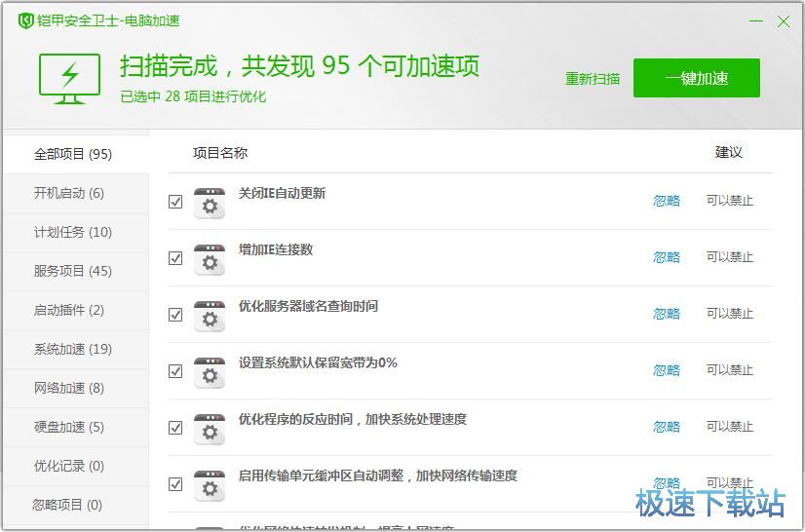Click 可以禁止 for 优化服务器域名查询时间
The image size is (805, 532).
[x=730, y=314]
